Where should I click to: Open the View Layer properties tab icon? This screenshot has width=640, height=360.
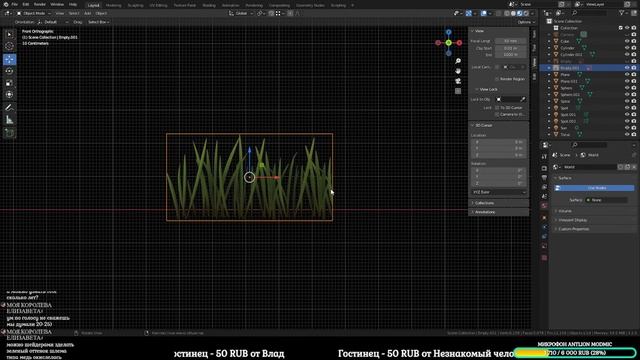click(x=544, y=187)
